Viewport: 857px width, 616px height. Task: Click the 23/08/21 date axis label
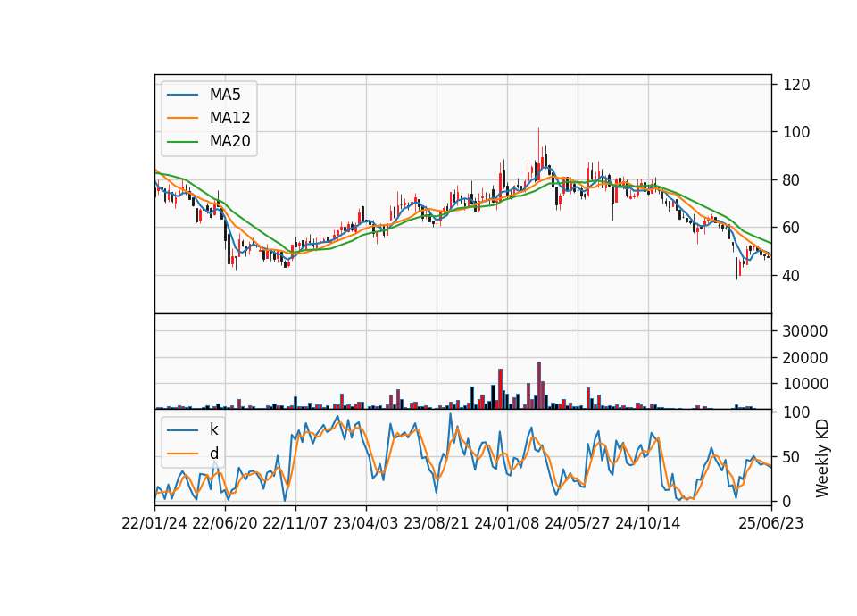pyautogui.click(x=437, y=523)
